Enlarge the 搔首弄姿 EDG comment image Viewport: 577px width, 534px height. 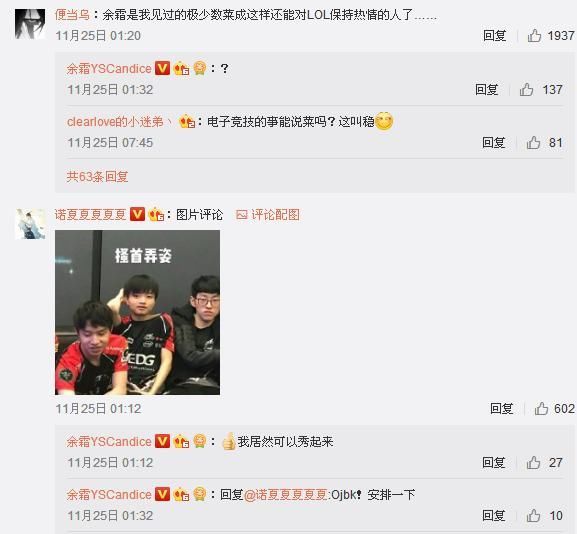point(137,312)
